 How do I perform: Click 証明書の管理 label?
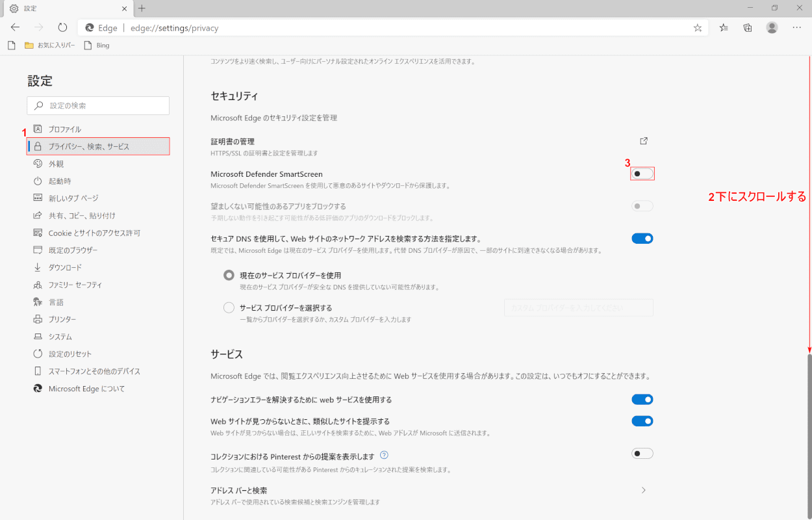tap(233, 142)
